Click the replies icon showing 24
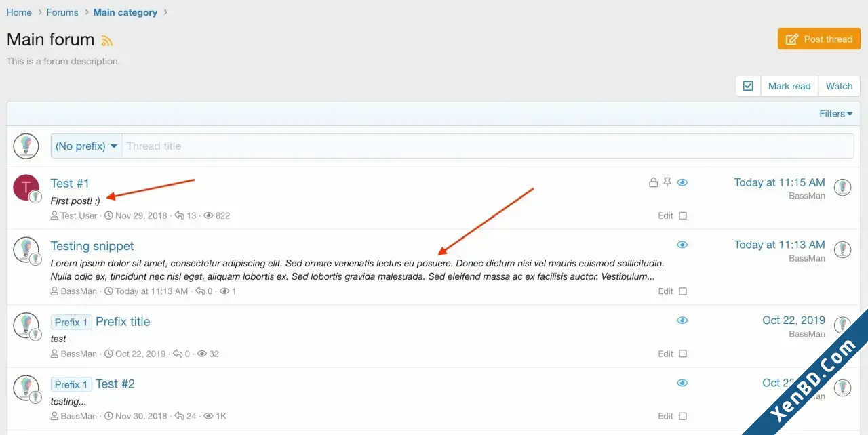Image resolution: width=868 pixels, height=435 pixels. [x=180, y=416]
